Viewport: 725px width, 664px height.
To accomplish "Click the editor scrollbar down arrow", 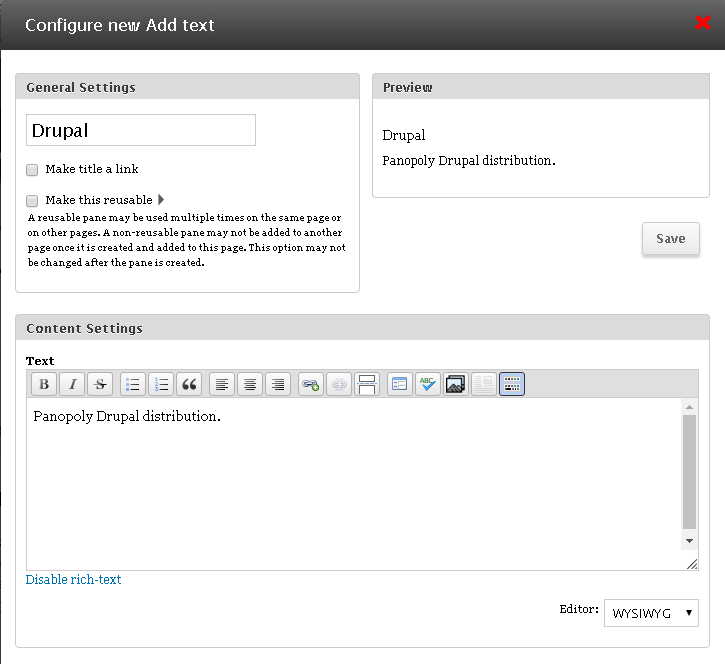I will point(689,541).
